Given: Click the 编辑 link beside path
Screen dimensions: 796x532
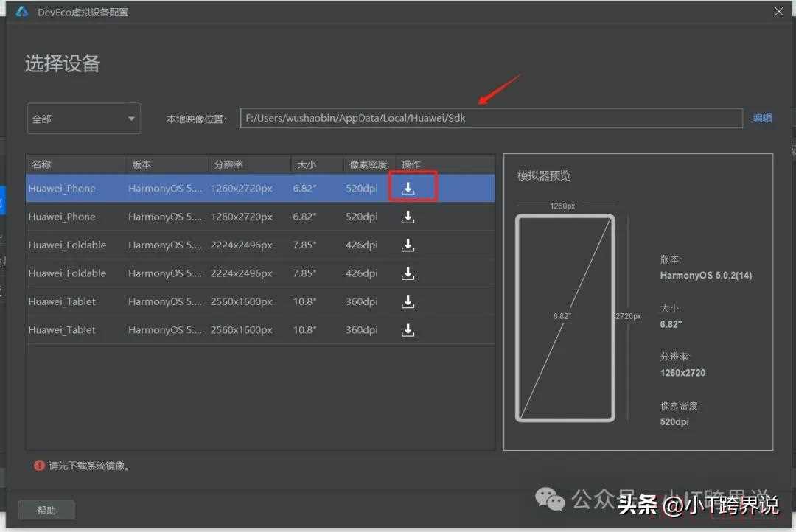Looking at the screenshot, I should point(762,118).
